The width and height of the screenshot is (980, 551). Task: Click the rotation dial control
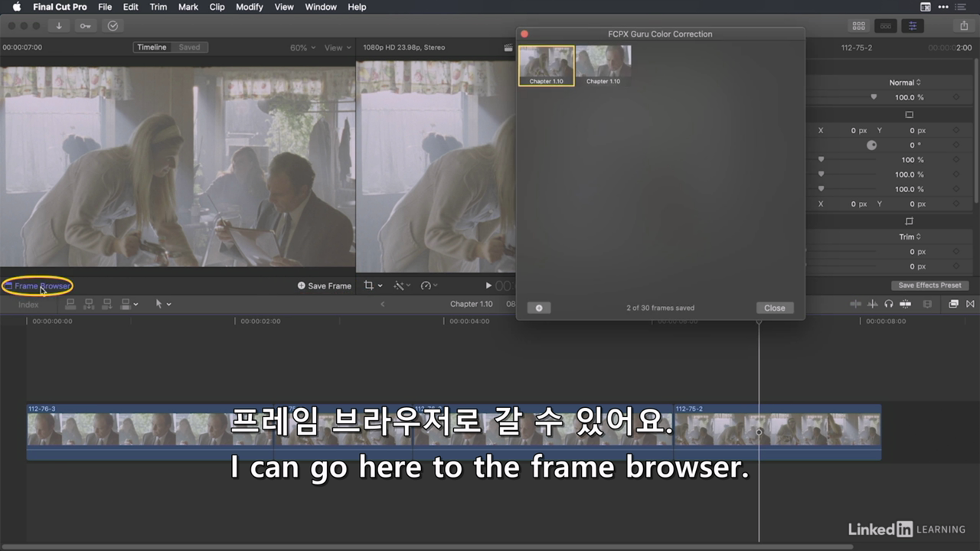[871, 145]
